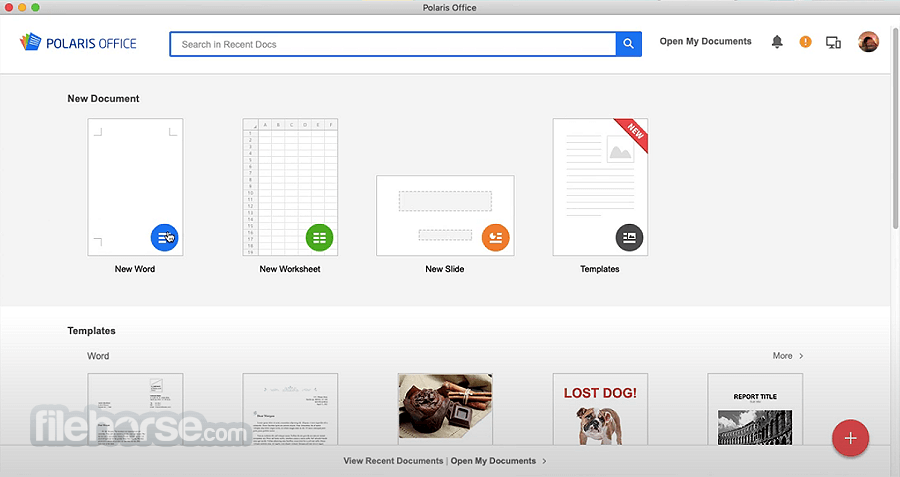The height and width of the screenshot is (477, 900).
Task: Close the Polaris Office window
Action: [9, 7]
